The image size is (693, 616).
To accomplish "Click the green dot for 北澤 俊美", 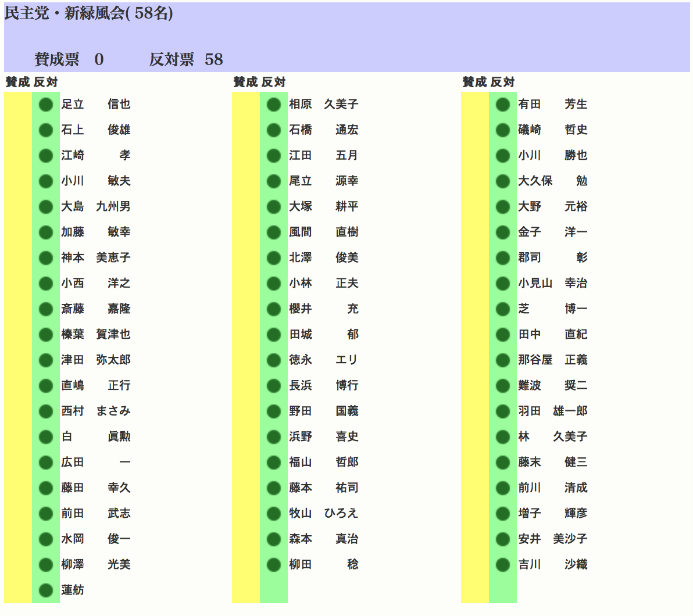I will [274, 257].
